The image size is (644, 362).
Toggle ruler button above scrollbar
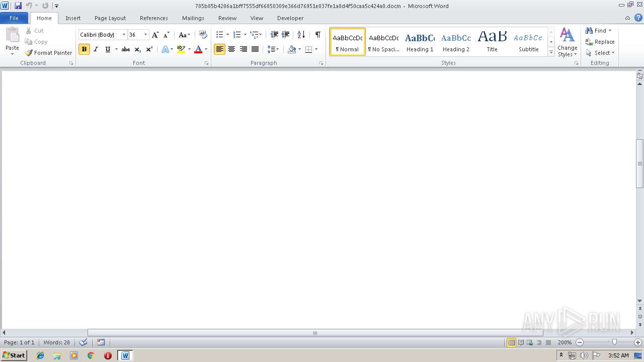(x=640, y=76)
